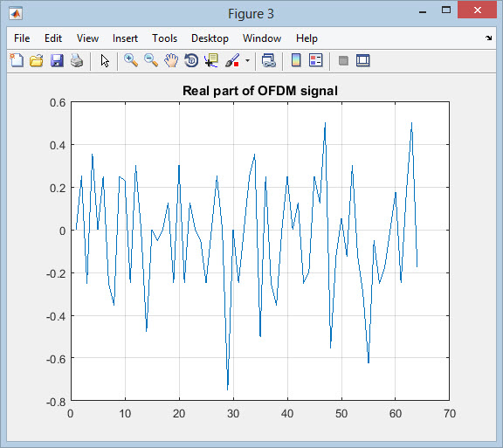The width and height of the screenshot is (503, 448).
Task: Open a file with the folder icon
Action: pyautogui.click(x=37, y=60)
